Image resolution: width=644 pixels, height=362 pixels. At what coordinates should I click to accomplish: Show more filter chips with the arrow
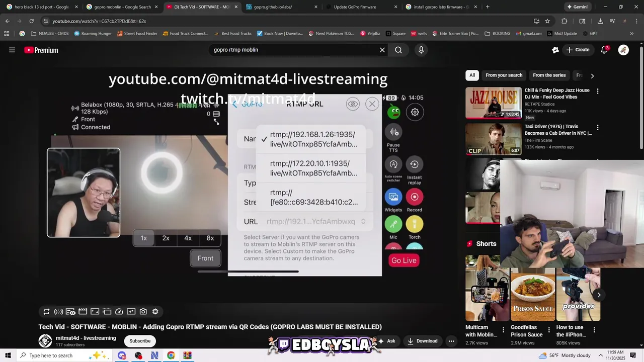(592, 75)
